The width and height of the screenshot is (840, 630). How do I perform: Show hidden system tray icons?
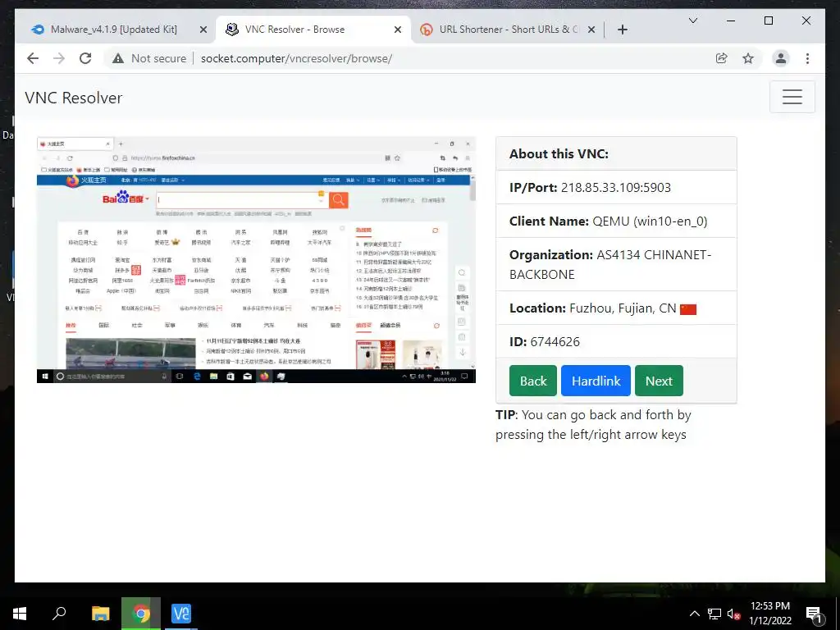[694, 614]
